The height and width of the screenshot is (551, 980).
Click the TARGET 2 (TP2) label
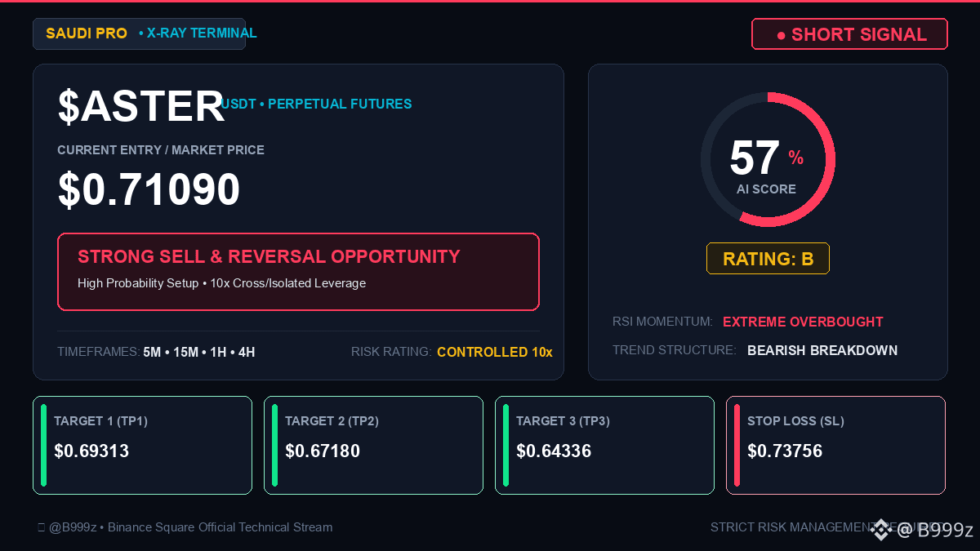332,421
